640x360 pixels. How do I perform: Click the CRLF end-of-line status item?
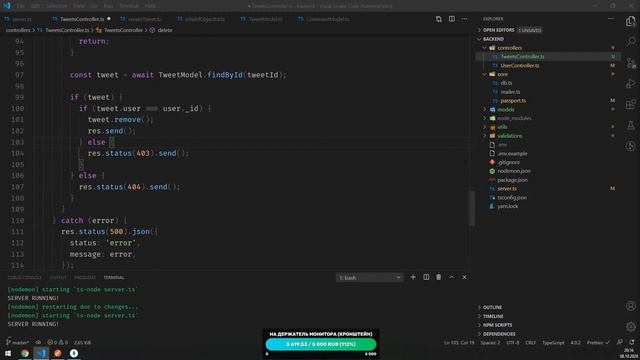[530, 342]
